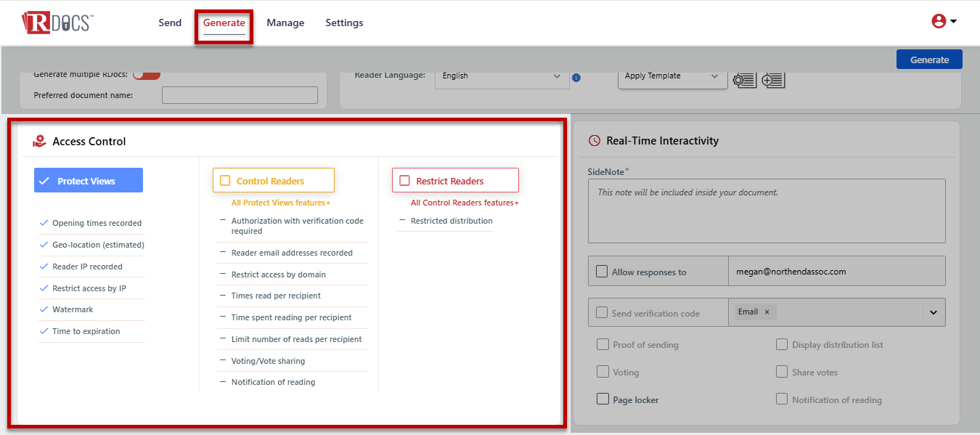Click the RDocs logo
The image size is (980, 435).
(57, 23)
